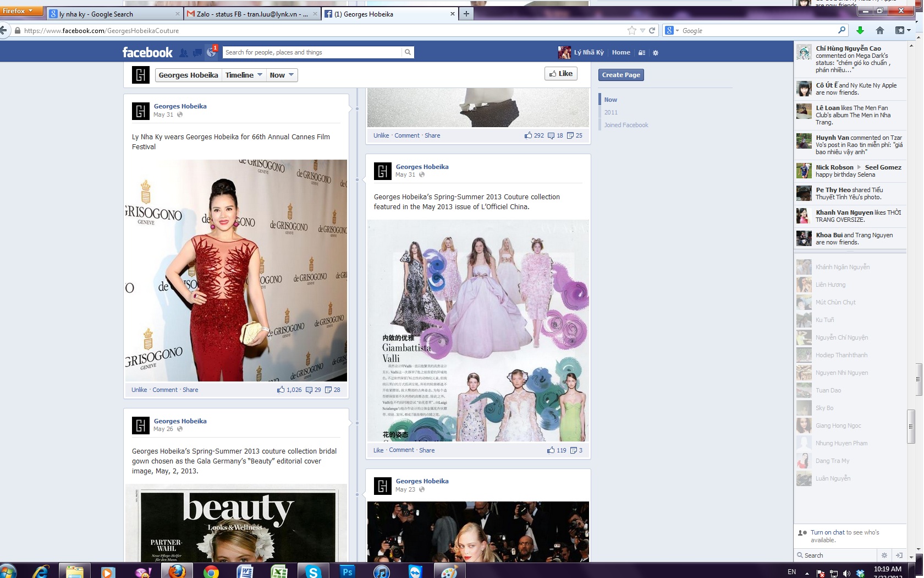Viewport: 924px width, 578px height.
Task: Open the Facebook friend requests icon
Action: [x=184, y=53]
